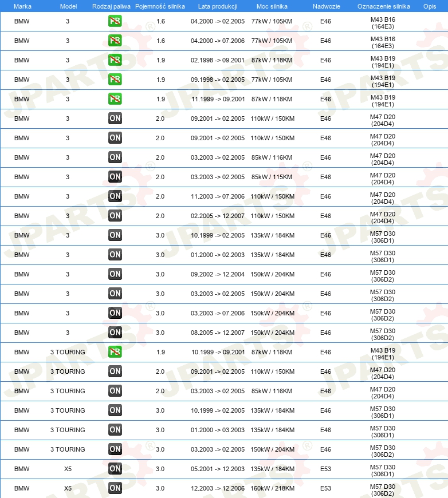The width and height of the screenshot is (448, 498).
Task: Click E46 body in the 08.2005 -> 12.2007 row
Action: click(325, 333)
